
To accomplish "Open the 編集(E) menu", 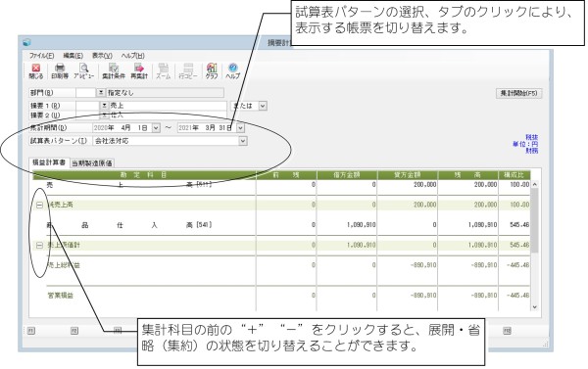I will 73,56.
